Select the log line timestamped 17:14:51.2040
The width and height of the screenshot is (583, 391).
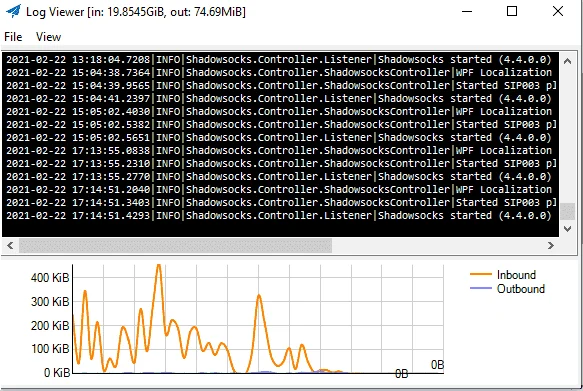pyautogui.click(x=280, y=190)
